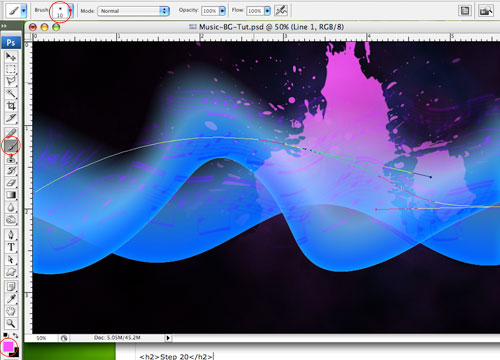Image resolution: width=500 pixels, height=360 pixels.
Task: Select the Gradient tool
Action: [x=11, y=195]
